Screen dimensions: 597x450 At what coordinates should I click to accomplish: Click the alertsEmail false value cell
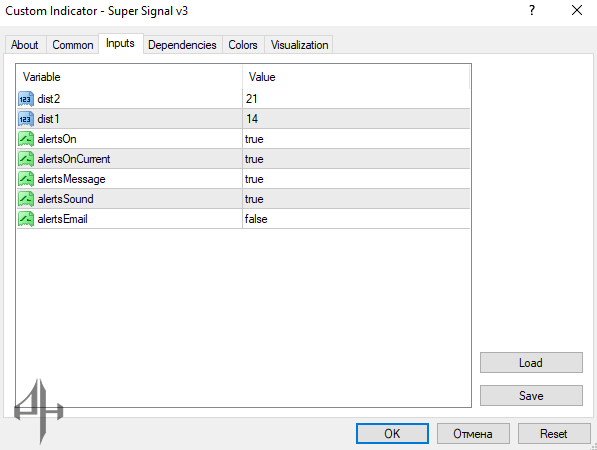coord(356,219)
